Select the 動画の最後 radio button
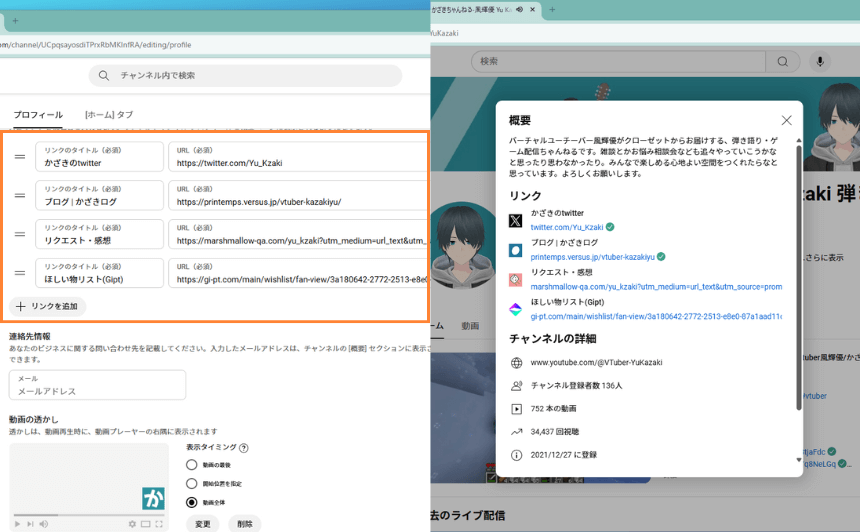The width and height of the screenshot is (860, 532). click(x=191, y=465)
